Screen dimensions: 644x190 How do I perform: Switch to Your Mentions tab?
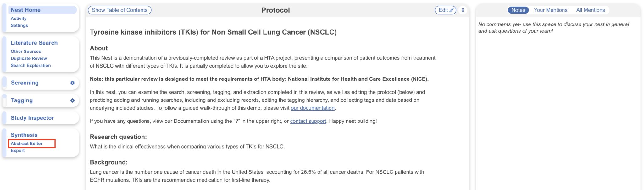click(551, 10)
